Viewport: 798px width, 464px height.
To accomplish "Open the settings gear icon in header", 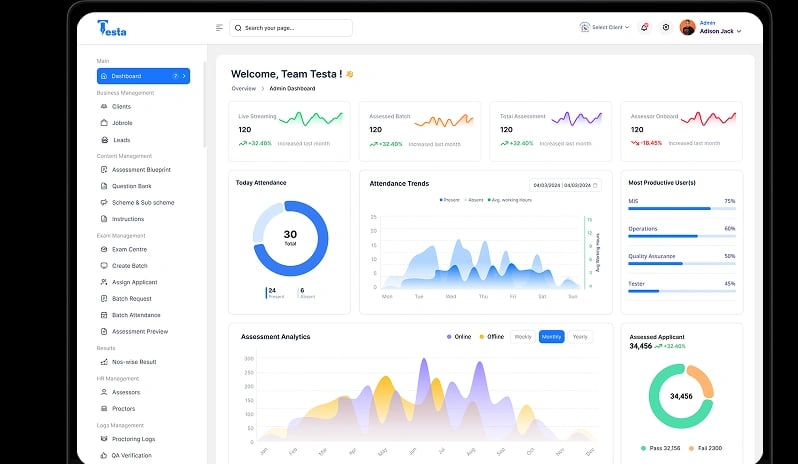I will pyautogui.click(x=666, y=27).
